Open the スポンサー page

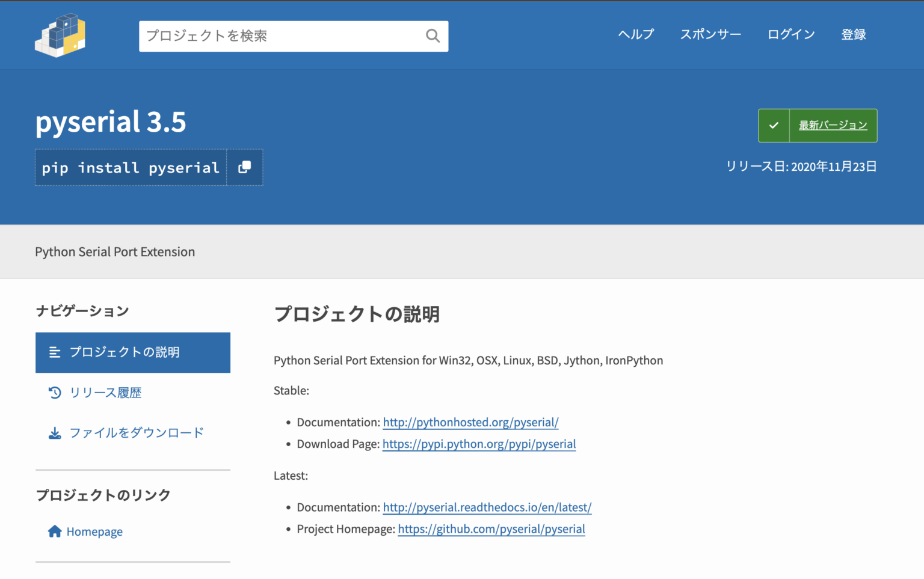pos(710,35)
